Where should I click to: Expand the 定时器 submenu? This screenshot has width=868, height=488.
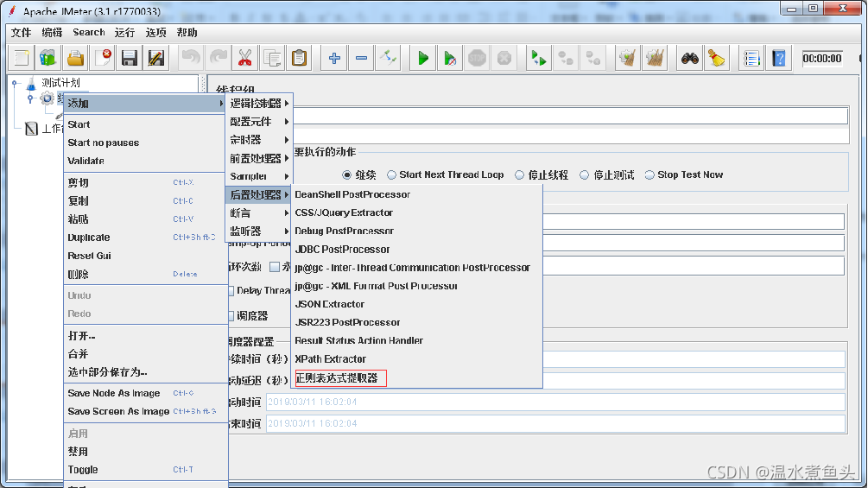[x=258, y=140]
